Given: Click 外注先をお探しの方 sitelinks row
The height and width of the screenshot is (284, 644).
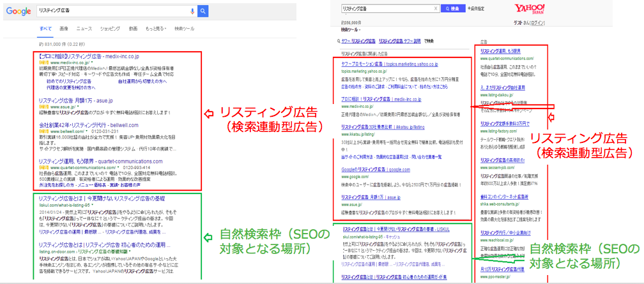Looking at the screenshot, I should point(91,186).
